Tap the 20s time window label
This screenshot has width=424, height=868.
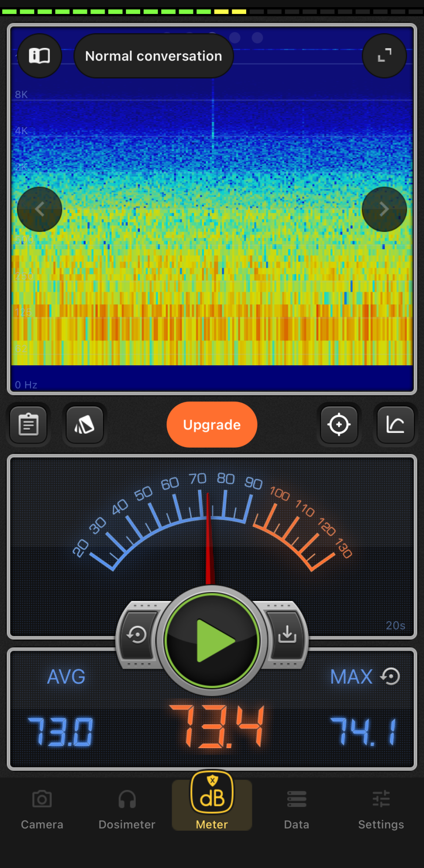coord(395,626)
